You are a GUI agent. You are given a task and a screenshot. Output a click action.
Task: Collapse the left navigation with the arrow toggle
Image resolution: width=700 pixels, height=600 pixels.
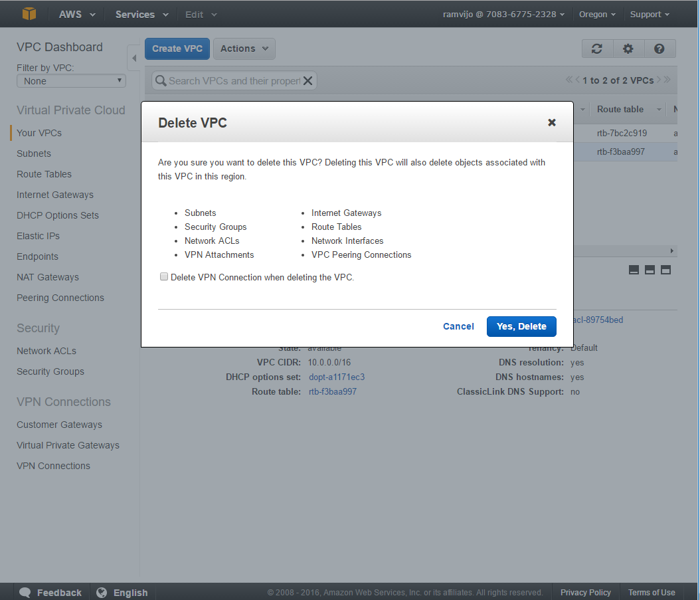[133, 58]
